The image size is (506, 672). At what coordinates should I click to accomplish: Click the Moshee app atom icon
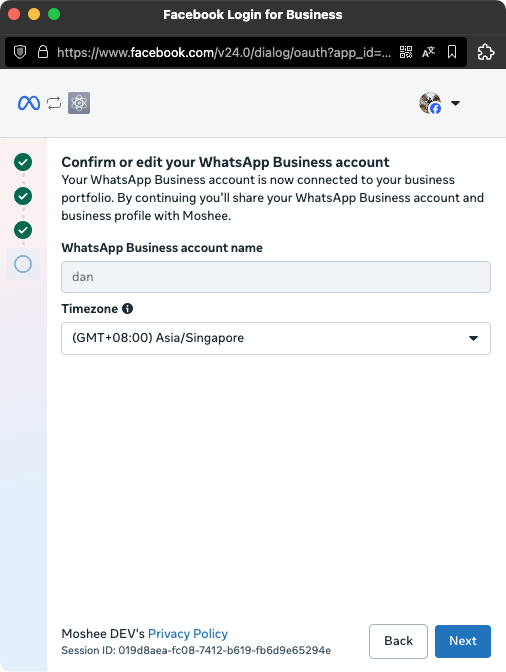[79, 103]
